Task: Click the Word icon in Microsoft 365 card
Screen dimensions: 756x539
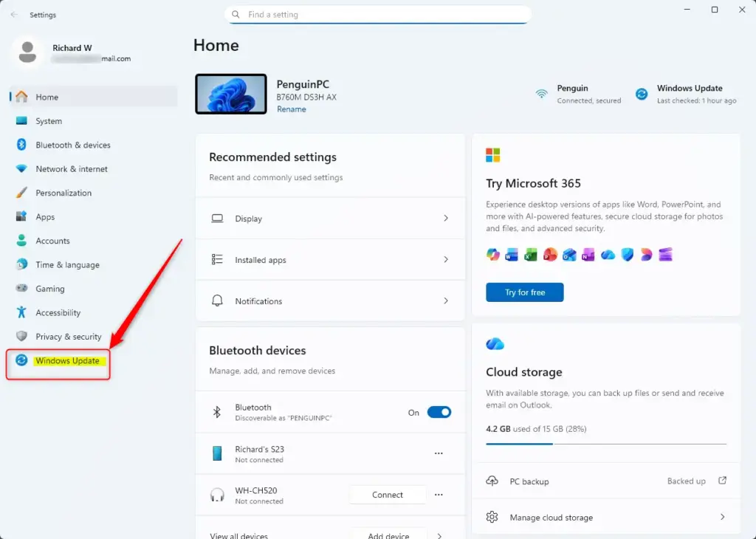Action: coord(512,255)
